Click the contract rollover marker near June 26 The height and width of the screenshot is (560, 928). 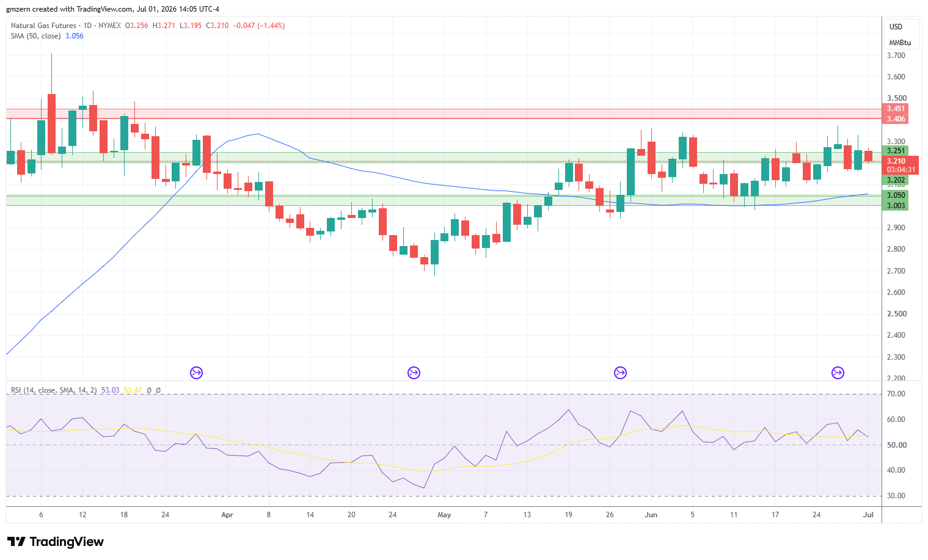(x=838, y=373)
